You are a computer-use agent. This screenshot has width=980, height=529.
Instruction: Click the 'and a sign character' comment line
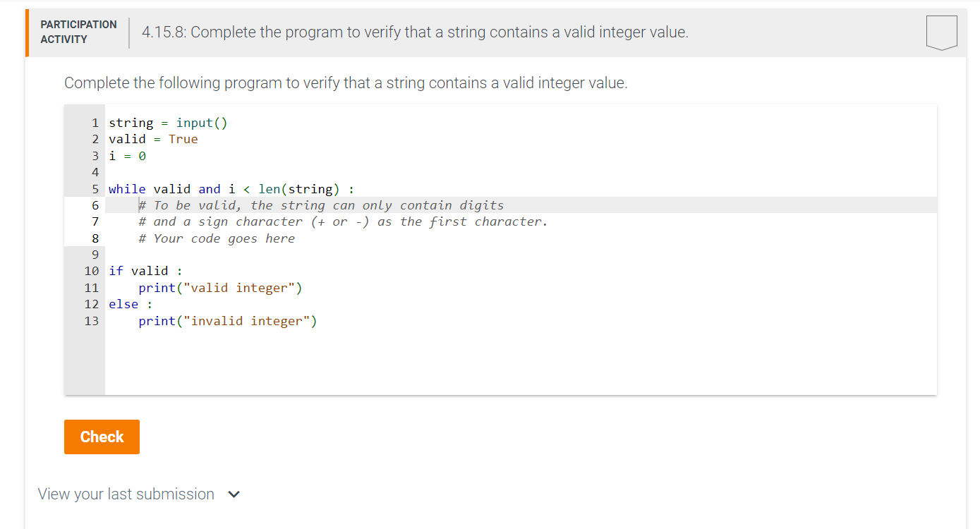(x=342, y=221)
